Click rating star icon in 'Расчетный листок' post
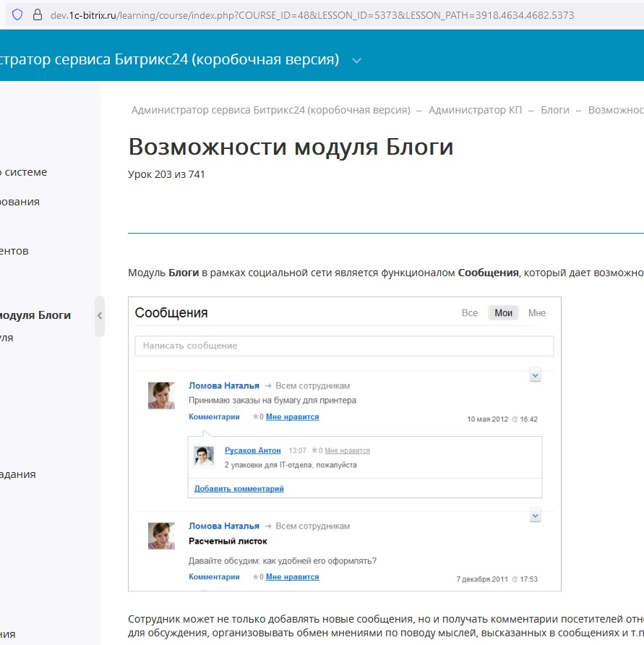 tap(255, 577)
